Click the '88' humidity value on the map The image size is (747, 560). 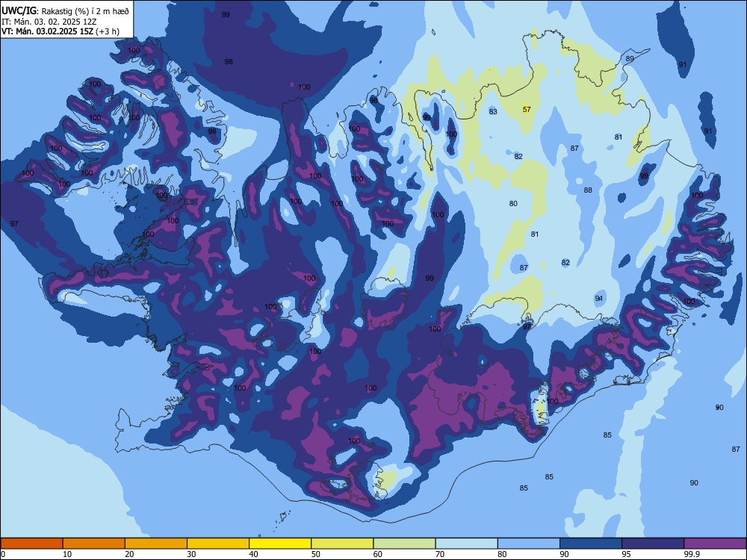(589, 190)
